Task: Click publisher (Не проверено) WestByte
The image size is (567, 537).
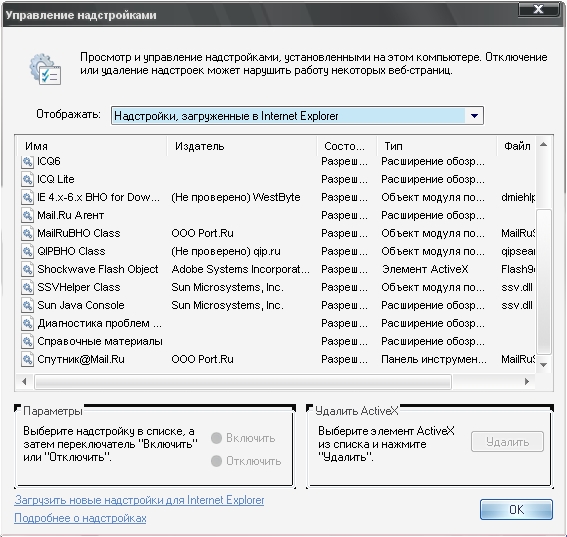Action: pyautogui.click(x=236, y=197)
